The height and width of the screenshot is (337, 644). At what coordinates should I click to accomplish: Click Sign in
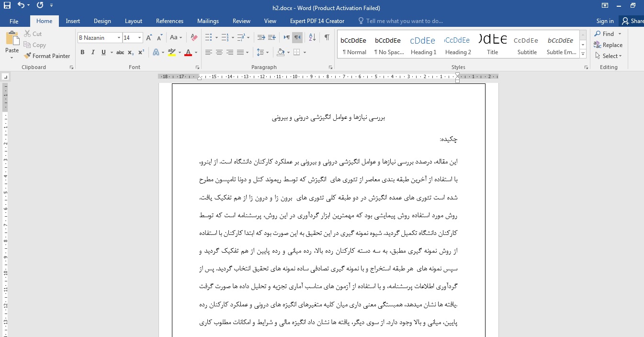605,21
